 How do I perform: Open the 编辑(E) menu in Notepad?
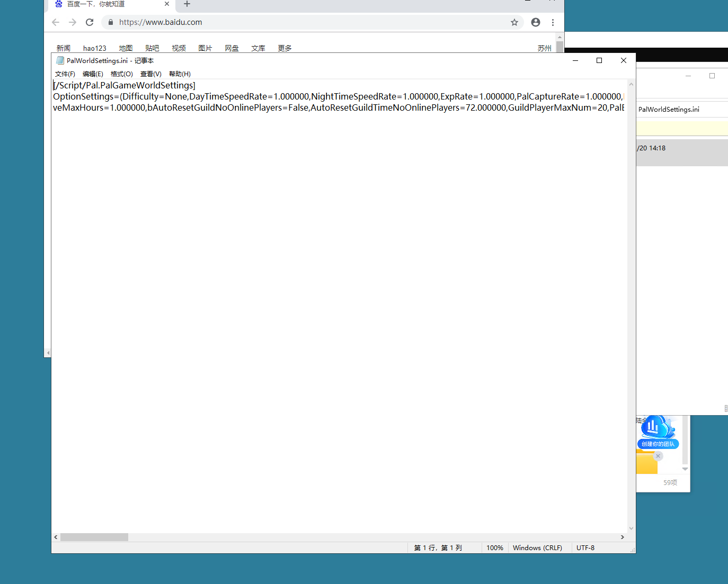click(93, 74)
